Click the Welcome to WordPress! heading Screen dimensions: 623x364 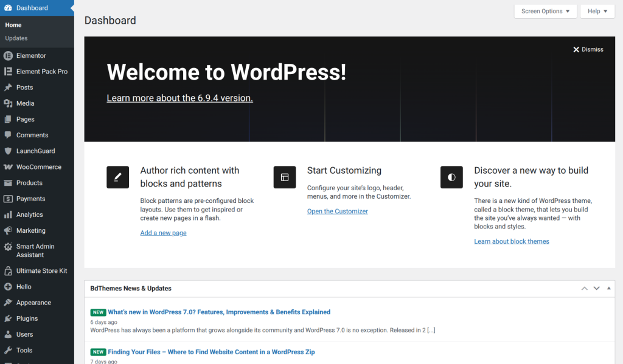226,72
